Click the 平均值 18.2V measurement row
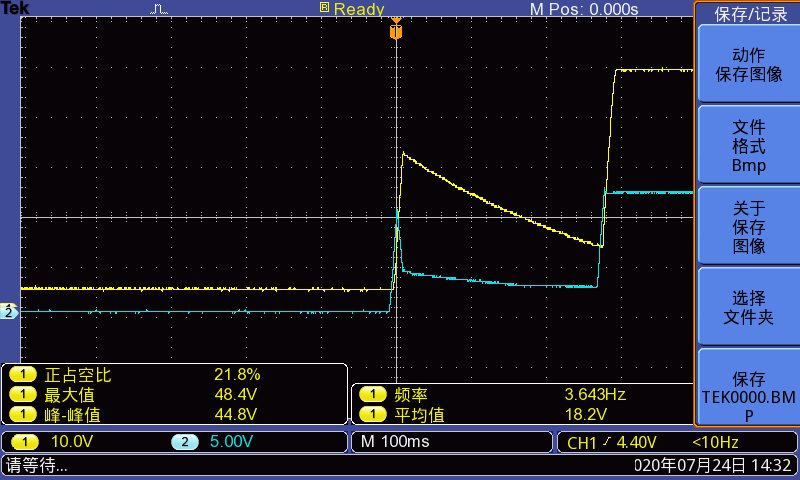Screen dimensions: 800x480 [x=523, y=414]
